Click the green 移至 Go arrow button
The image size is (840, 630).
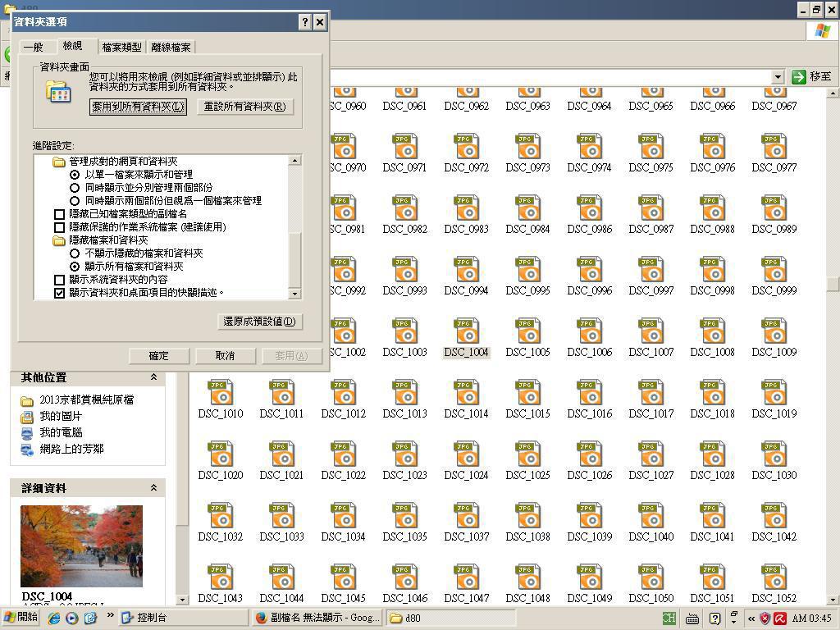[799, 76]
